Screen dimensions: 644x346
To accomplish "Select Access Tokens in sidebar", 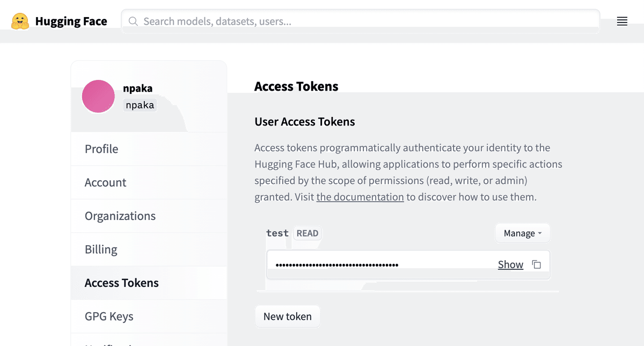I will 149,283.
